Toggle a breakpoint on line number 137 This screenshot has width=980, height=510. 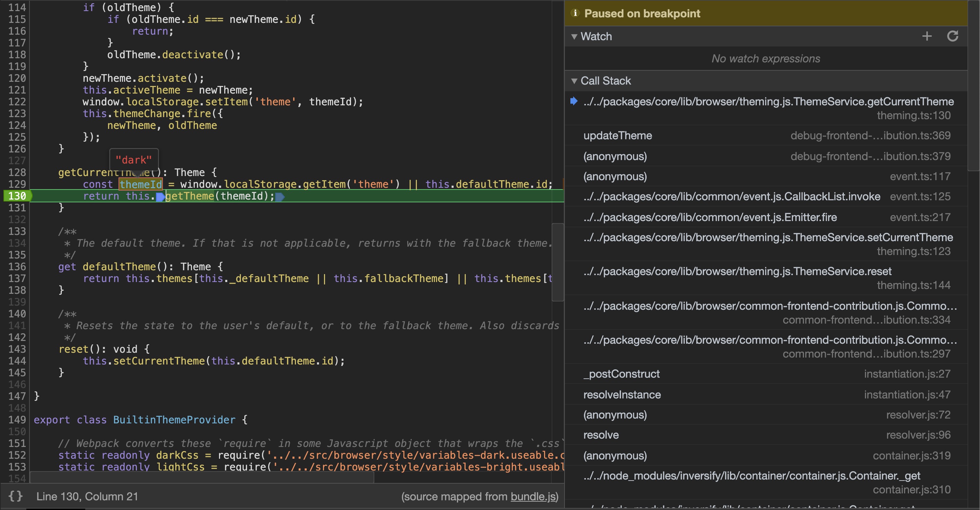pyautogui.click(x=17, y=279)
